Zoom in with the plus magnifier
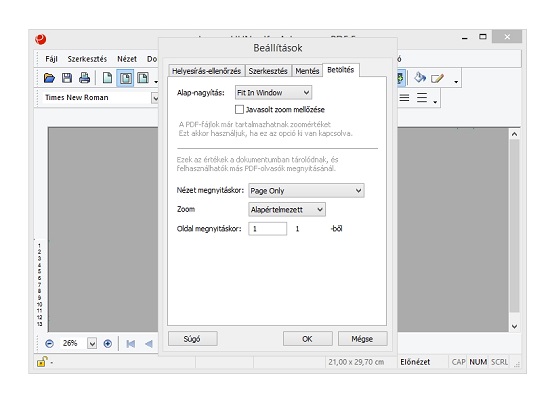This screenshot has height=395, width=550. click(x=108, y=344)
